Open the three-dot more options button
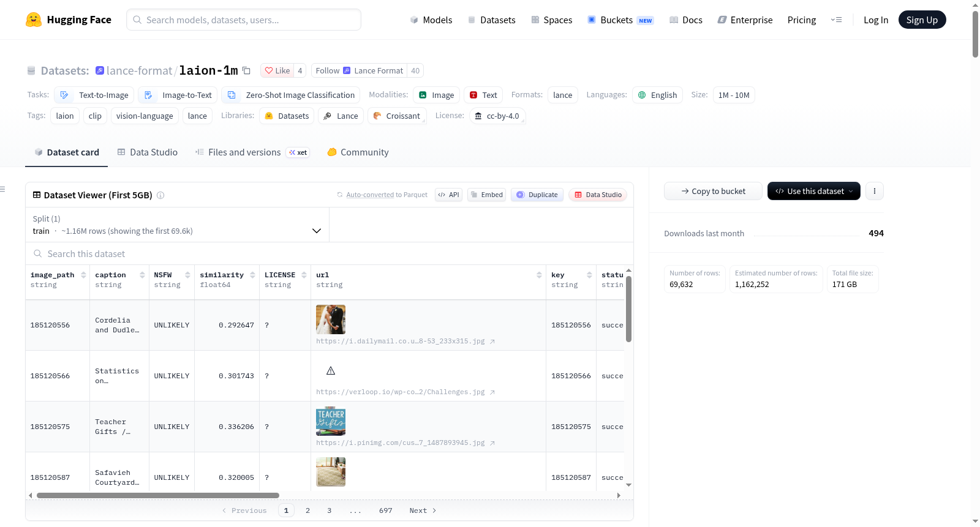Viewport: 980px width, 527px height. click(874, 191)
